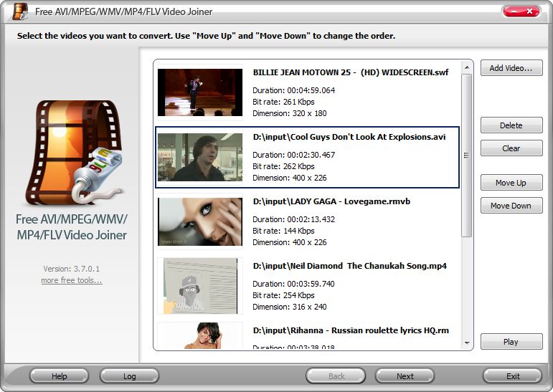Click the video list scrollbar thumb
Viewport: 553px width, 392px height.
pos(467,156)
